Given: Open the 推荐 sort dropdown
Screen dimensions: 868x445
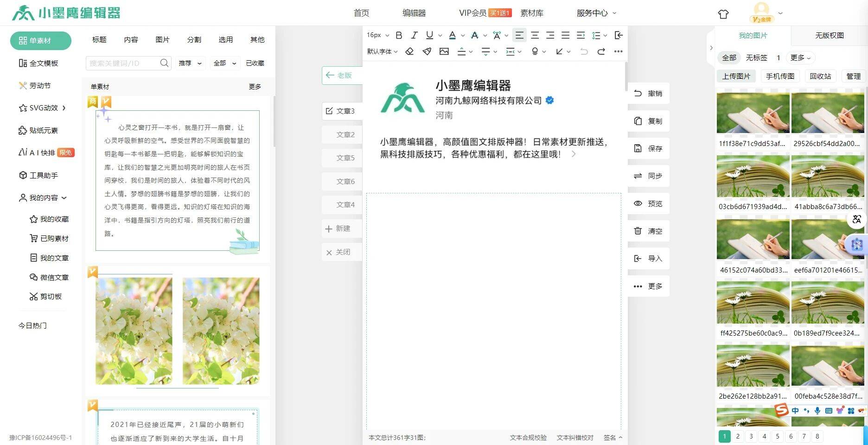Looking at the screenshot, I should (x=190, y=63).
